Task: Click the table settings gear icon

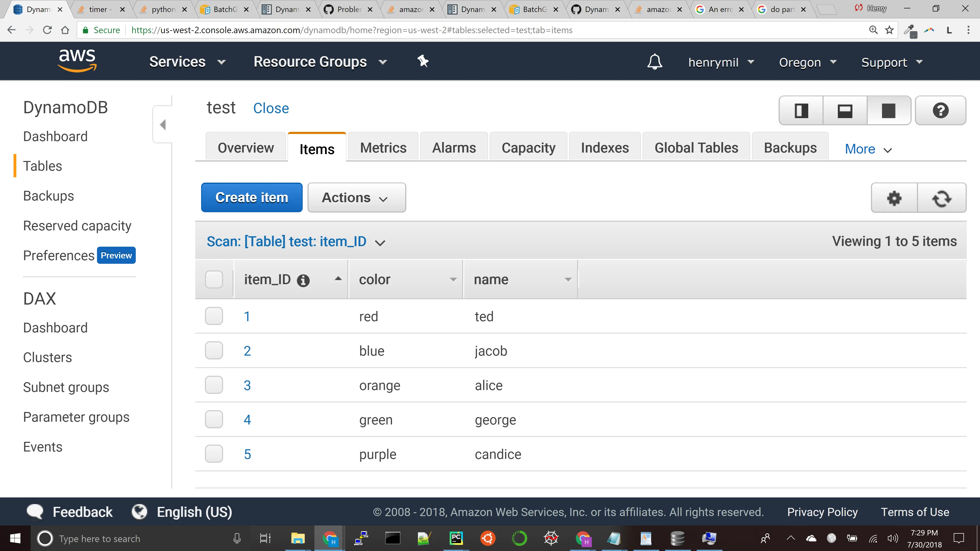Action: (x=894, y=198)
